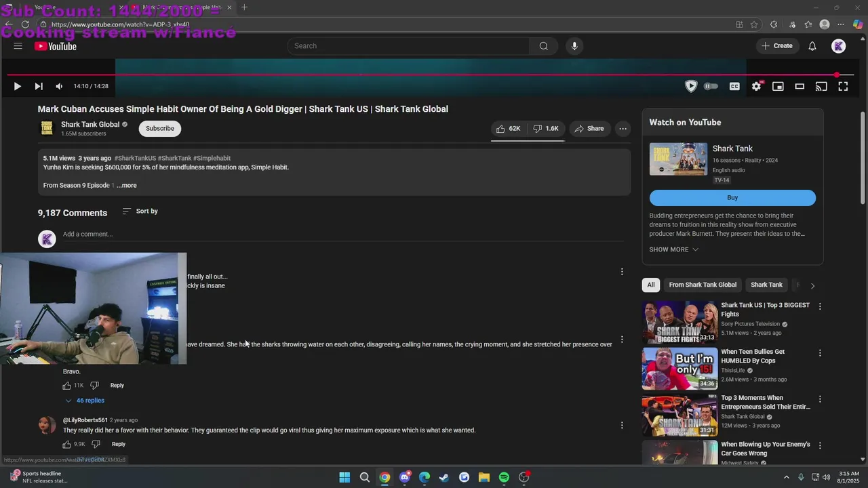Skip to the next video
868x488 pixels.
39,86
